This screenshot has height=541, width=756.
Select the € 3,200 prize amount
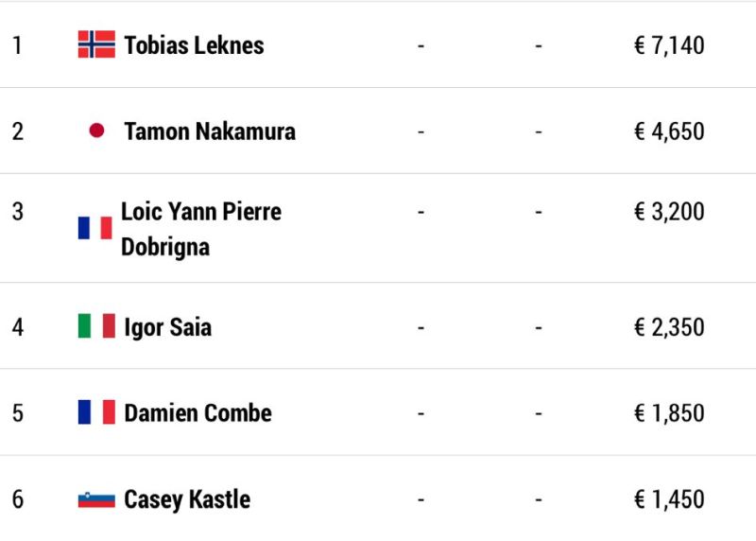coord(669,211)
